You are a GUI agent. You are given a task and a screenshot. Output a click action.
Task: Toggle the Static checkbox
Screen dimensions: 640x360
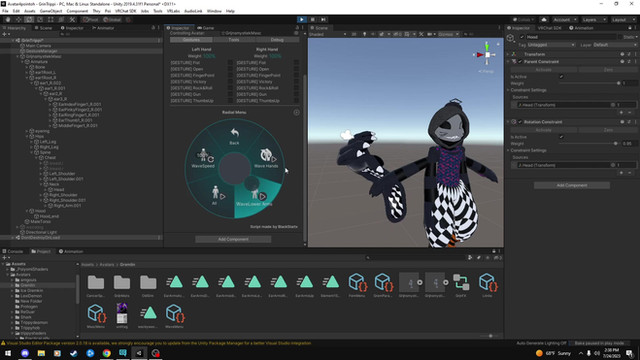(x=620, y=37)
